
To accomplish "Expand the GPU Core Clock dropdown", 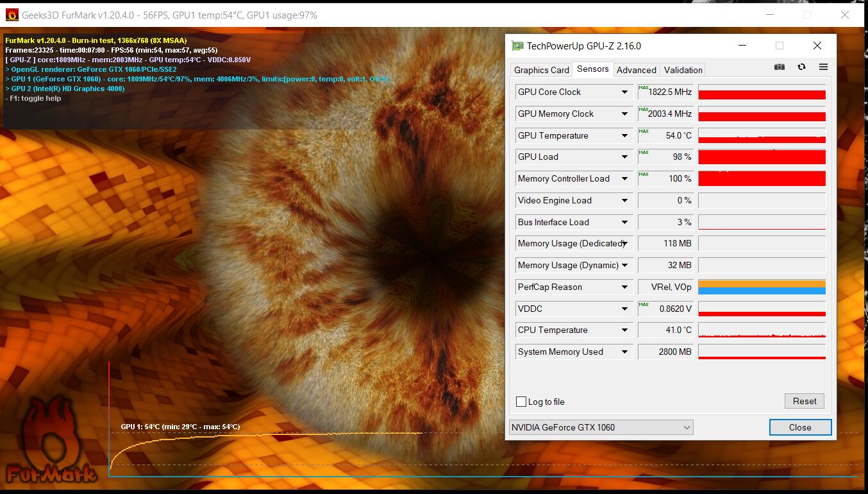I will pos(624,92).
